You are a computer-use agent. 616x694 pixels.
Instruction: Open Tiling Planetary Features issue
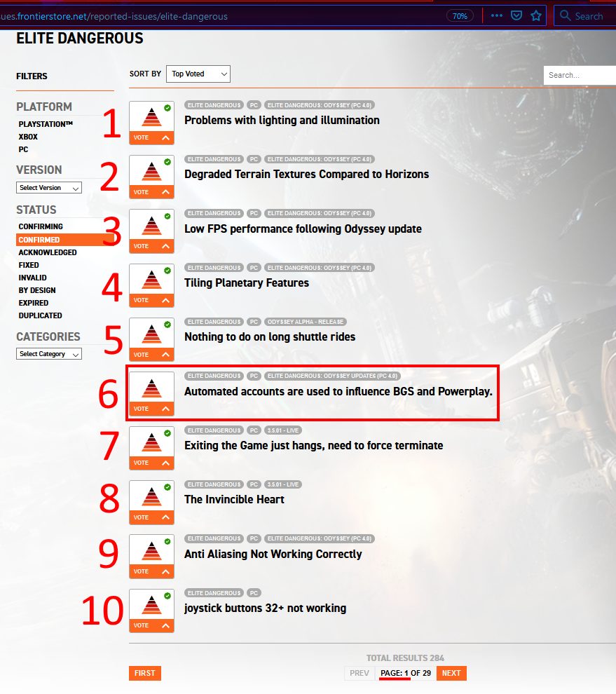[x=247, y=283]
